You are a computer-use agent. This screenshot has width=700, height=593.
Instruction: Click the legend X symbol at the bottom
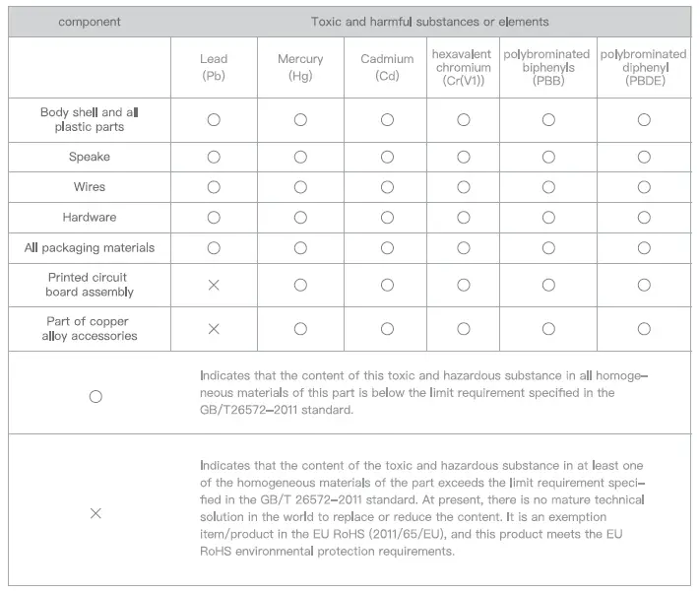point(95,513)
